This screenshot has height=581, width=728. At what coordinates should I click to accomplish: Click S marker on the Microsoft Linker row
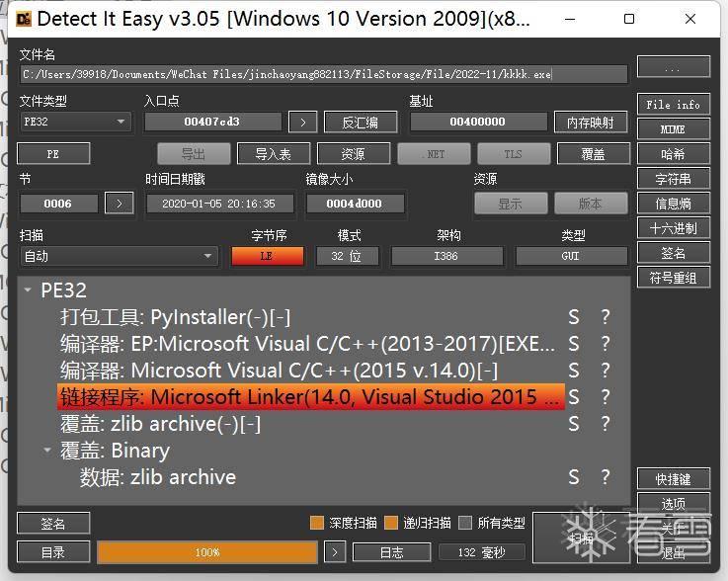(574, 397)
